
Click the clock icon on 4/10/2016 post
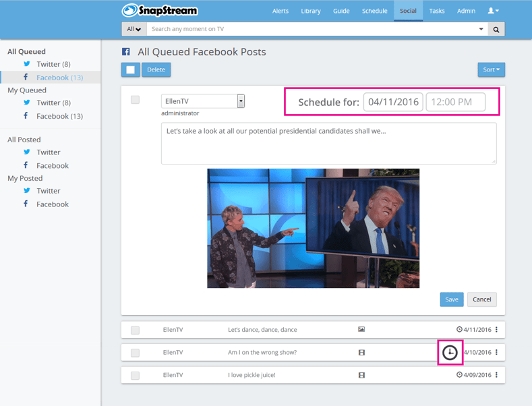(x=450, y=352)
